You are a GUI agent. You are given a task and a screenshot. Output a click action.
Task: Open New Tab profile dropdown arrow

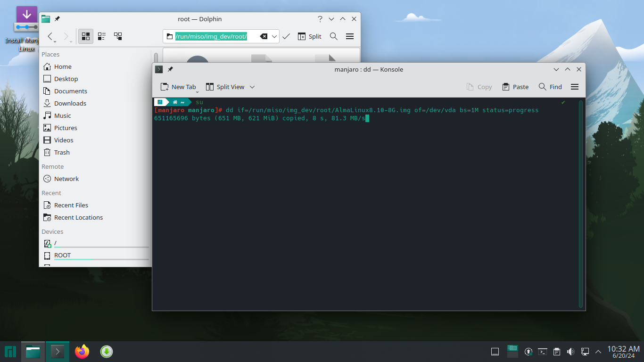(x=197, y=91)
